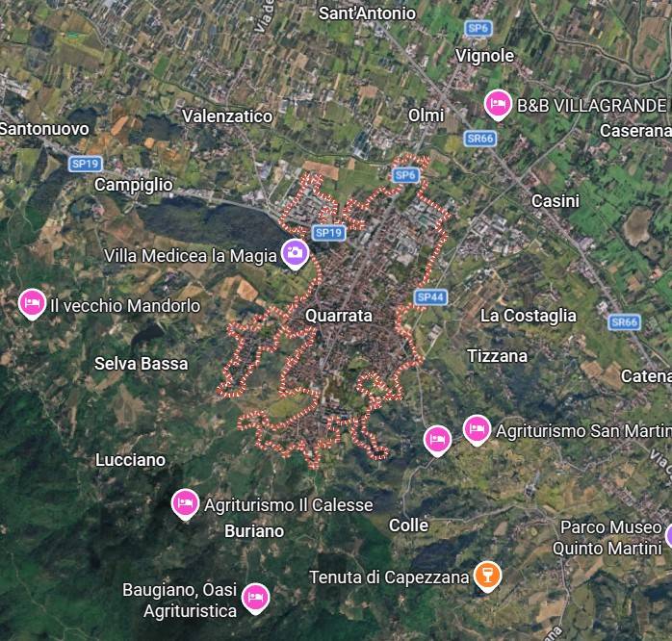Click the SP19 road shield near Campiglio
Viewport: 672px width, 641px height.
click(x=86, y=164)
